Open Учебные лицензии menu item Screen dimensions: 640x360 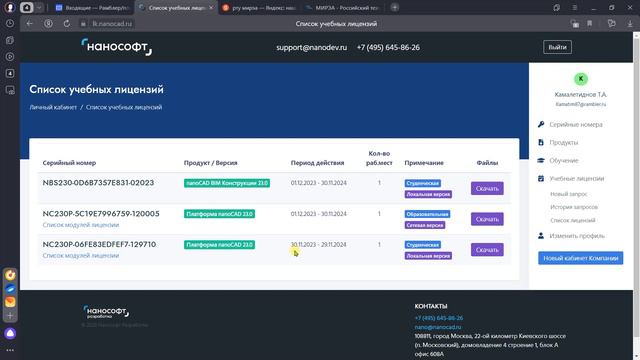pyautogui.click(x=576, y=178)
